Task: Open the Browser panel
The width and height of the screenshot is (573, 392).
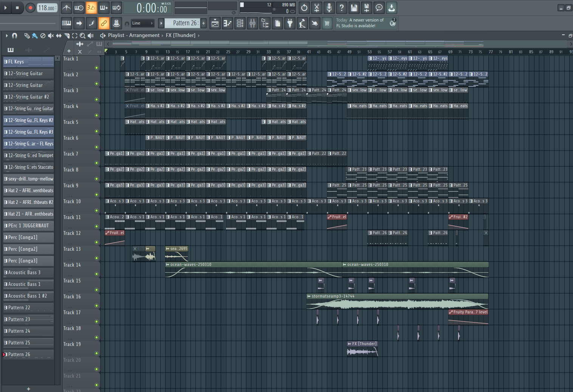Action: [265, 23]
